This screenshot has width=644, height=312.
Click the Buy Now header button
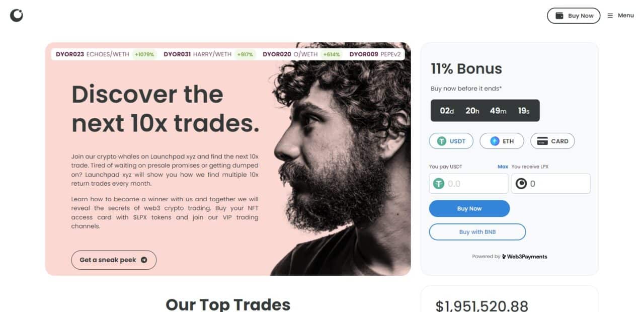coord(574,16)
